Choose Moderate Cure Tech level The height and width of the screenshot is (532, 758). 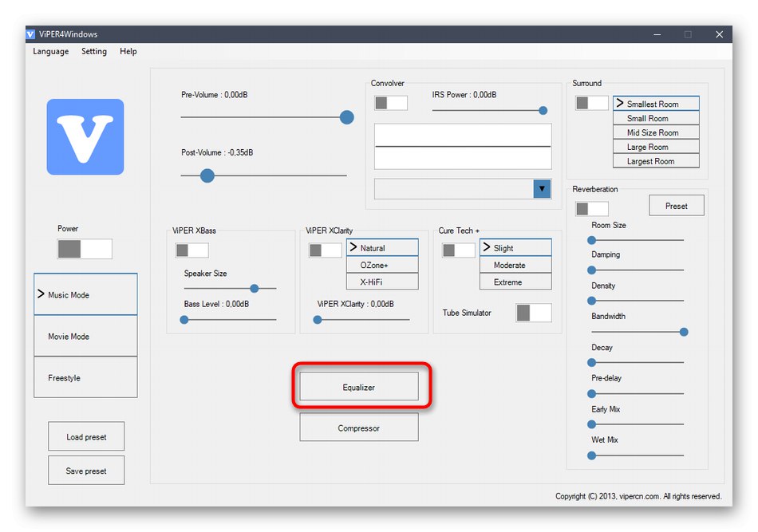(x=515, y=265)
